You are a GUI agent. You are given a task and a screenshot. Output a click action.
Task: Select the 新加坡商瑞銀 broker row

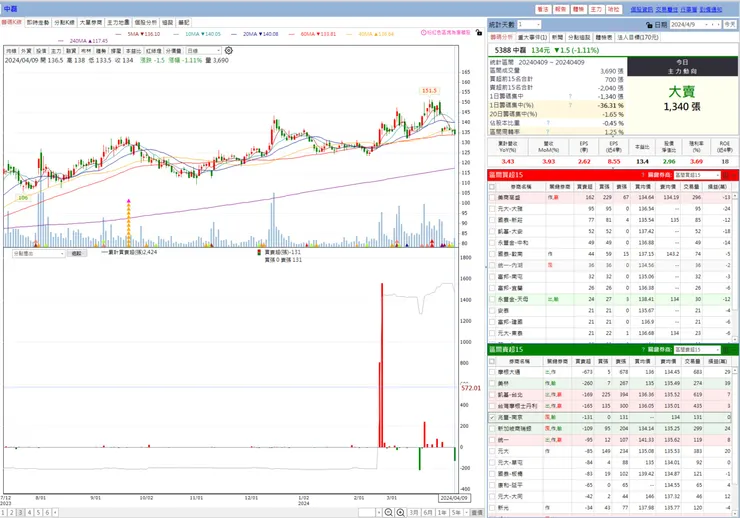pos(610,429)
